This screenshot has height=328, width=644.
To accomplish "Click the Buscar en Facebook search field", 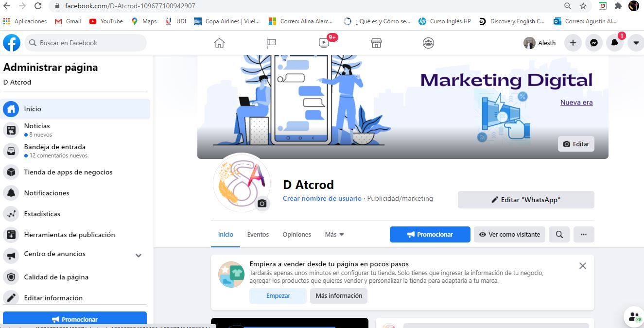I will coord(85,43).
